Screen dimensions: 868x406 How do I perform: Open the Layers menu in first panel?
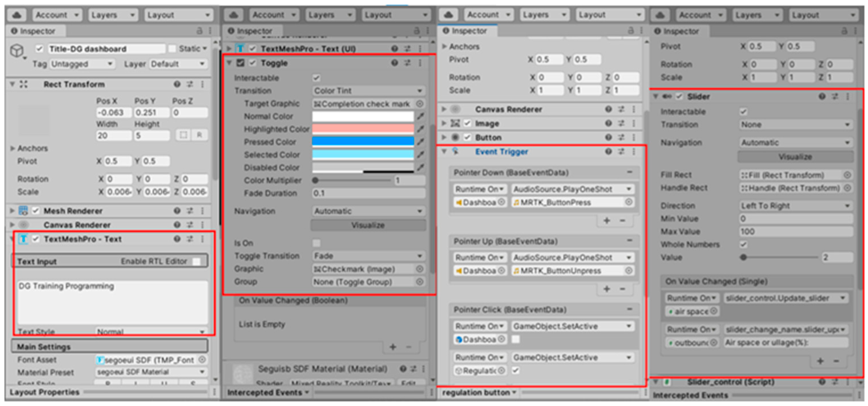click(112, 15)
